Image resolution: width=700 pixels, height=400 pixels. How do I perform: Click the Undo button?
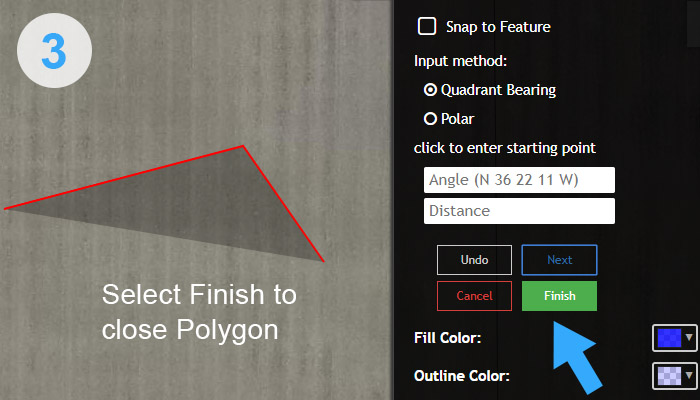(474, 260)
